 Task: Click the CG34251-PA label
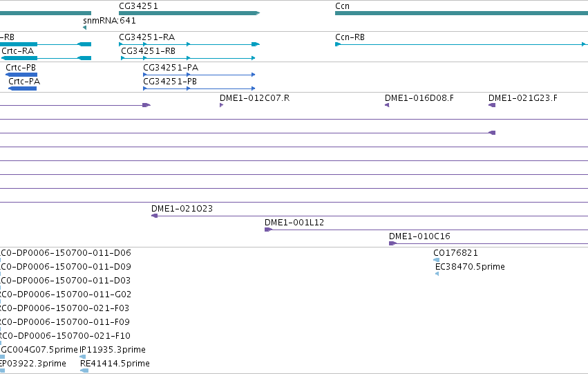(171, 68)
